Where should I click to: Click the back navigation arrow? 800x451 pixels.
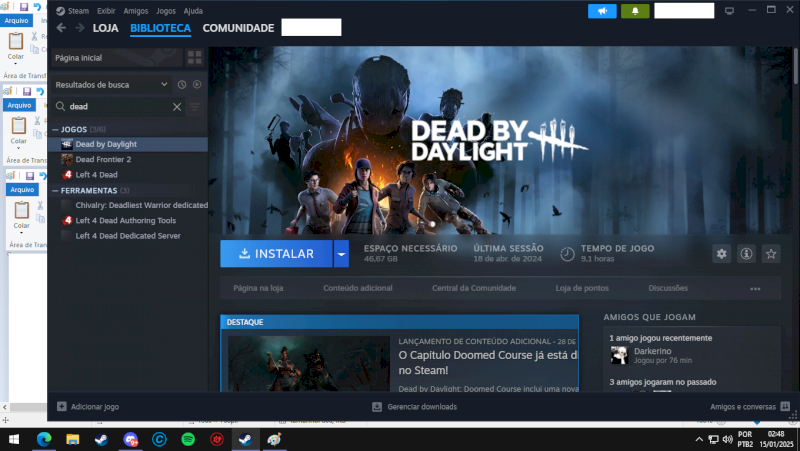(x=63, y=28)
